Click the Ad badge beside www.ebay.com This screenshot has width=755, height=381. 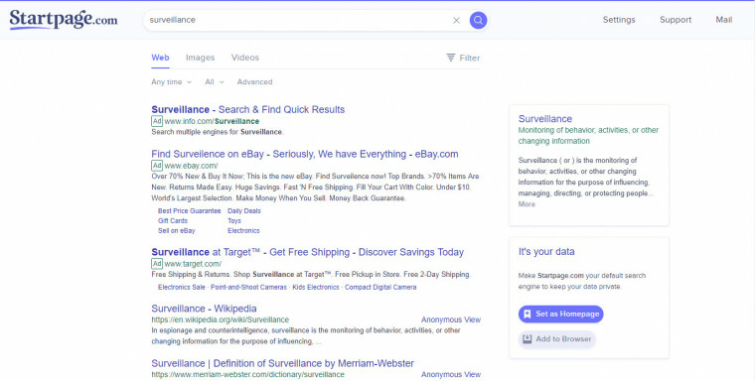point(157,166)
